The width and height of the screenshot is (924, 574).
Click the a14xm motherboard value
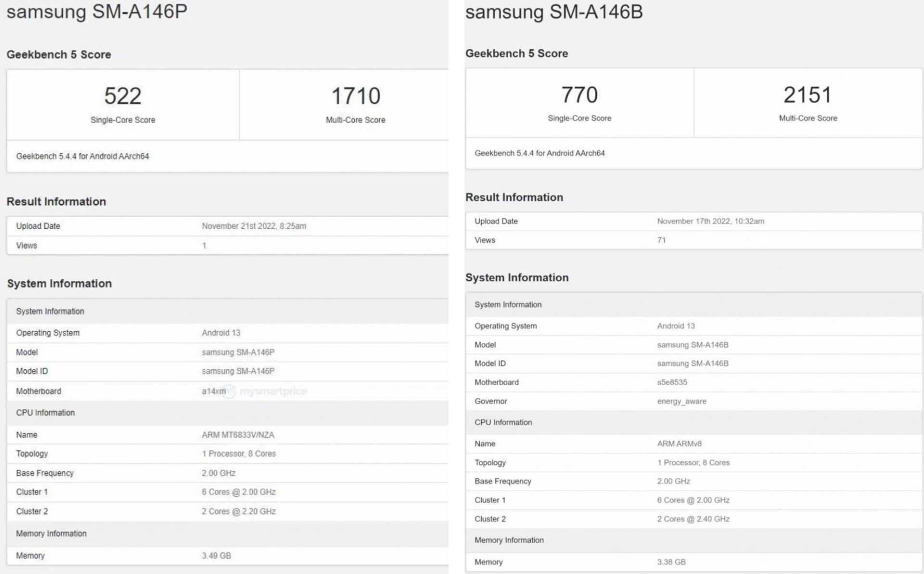click(x=213, y=391)
